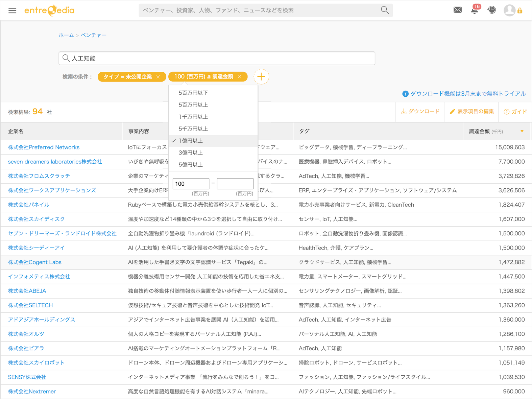Screen dimensions: 532x399
Task: Select 5百万円以下 in the amount list
Action: tap(193, 93)
